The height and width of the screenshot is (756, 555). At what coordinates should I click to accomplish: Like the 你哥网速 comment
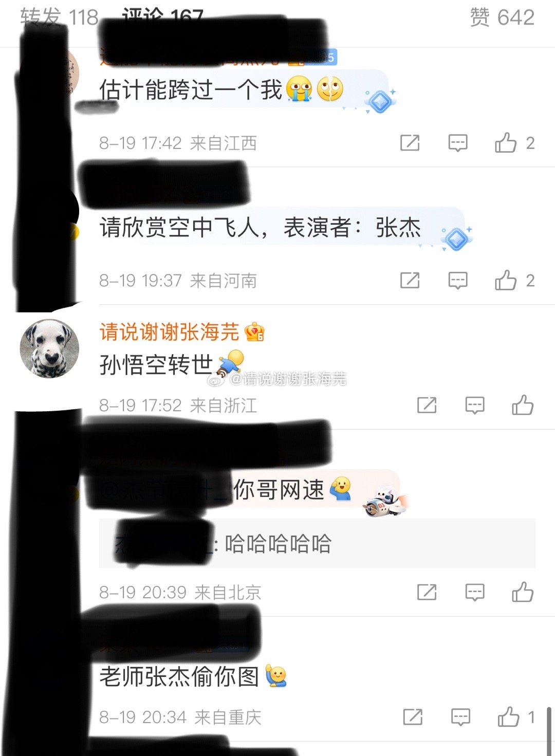523,592
